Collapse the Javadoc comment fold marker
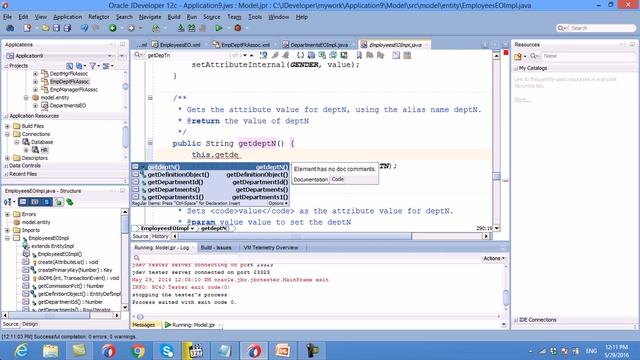 coord(150,98)
